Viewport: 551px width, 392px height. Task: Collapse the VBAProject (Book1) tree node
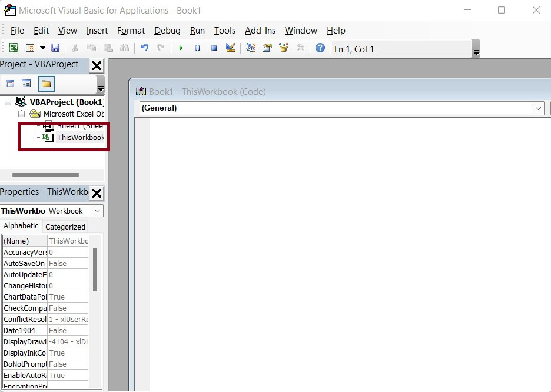(x=8, y=102)
